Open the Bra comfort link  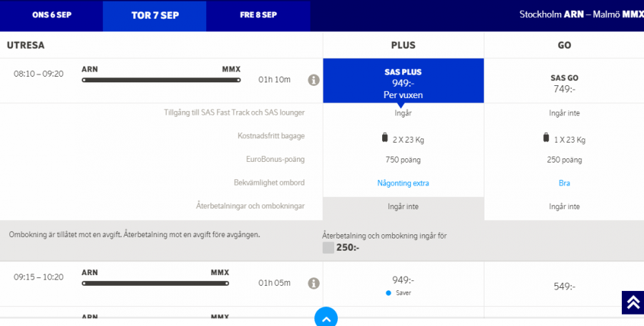coord(564,183)
